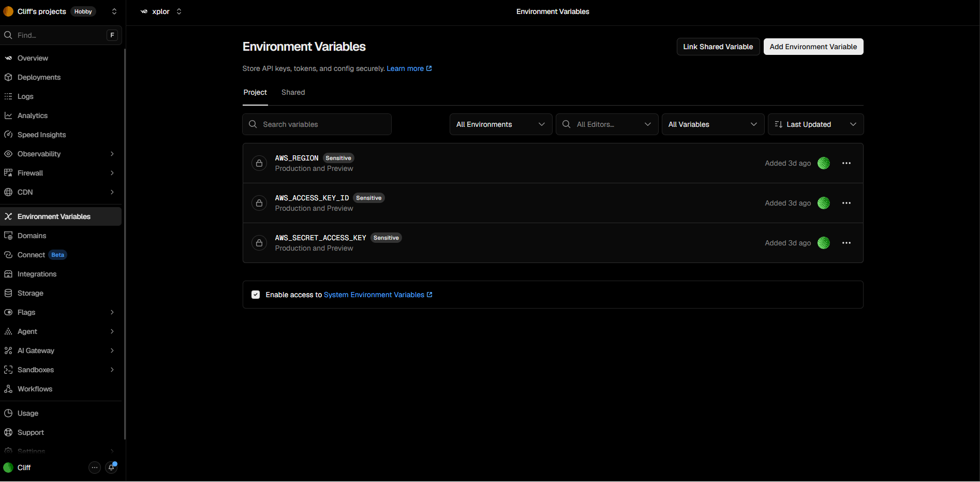Open the Last Updated sort dropdown

(816, 124)
